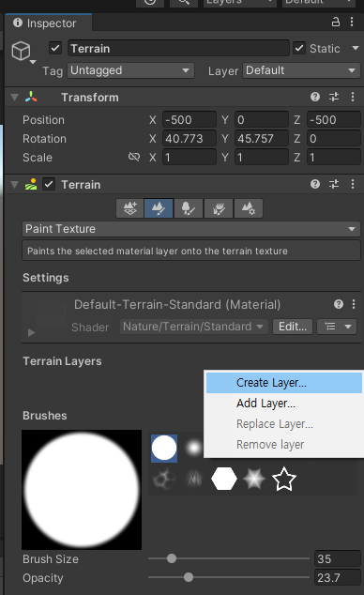Viewport: 364px width, 595px height.
Task: Open the Tag dropdown showing Untagged
Action: point(130,70)
